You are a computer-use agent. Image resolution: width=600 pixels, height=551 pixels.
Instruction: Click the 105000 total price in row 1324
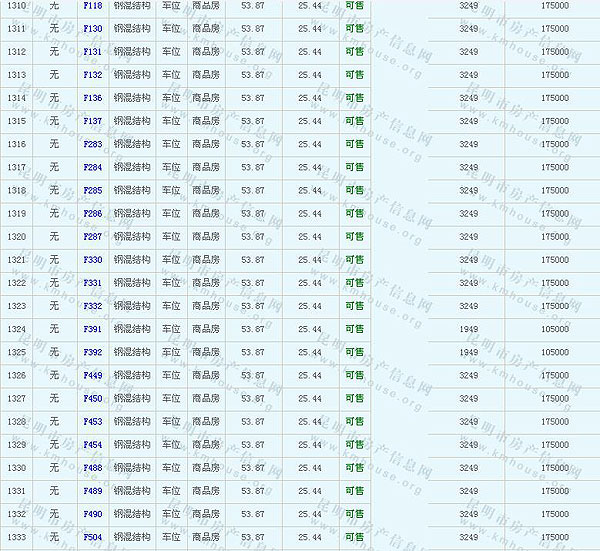(554, 329)
